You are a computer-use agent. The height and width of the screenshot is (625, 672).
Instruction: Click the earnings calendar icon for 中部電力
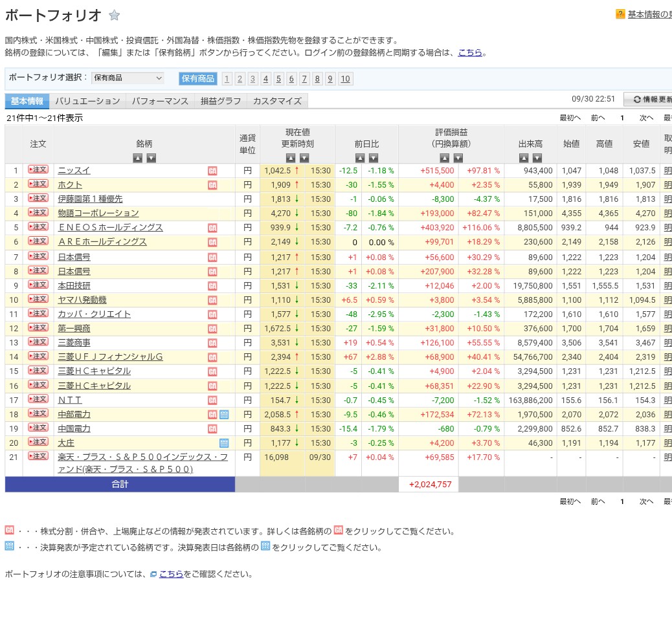(224, 414)
